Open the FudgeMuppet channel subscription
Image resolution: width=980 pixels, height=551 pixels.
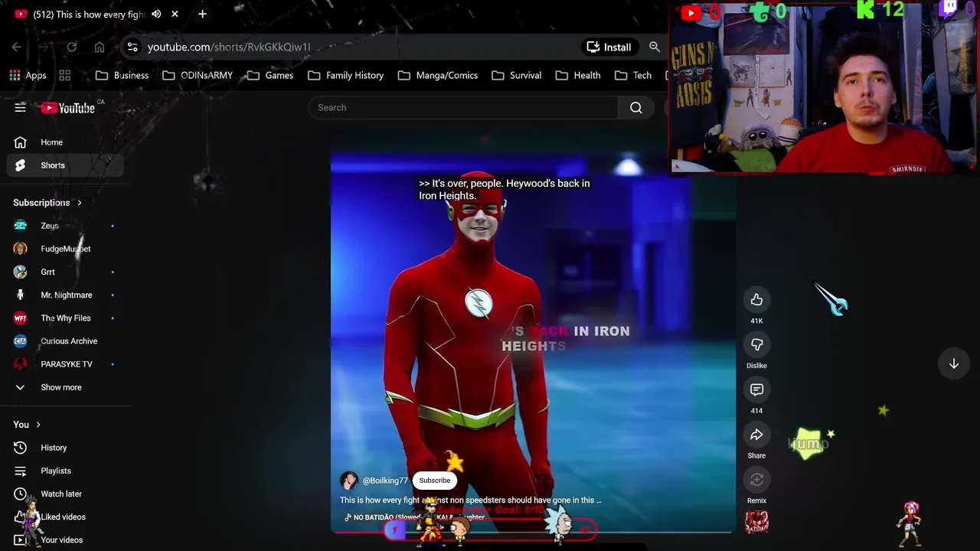point(66,249)
